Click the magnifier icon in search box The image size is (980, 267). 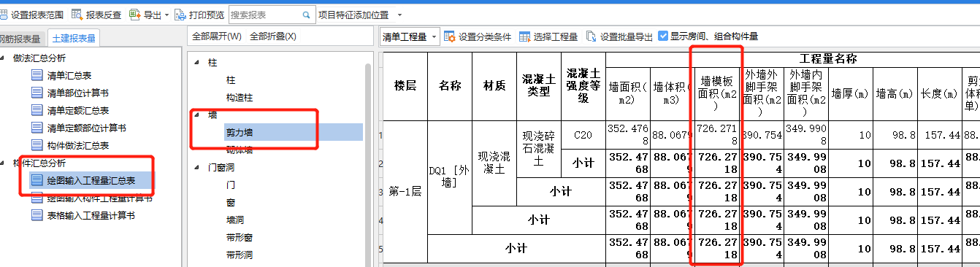click(307, 15)
